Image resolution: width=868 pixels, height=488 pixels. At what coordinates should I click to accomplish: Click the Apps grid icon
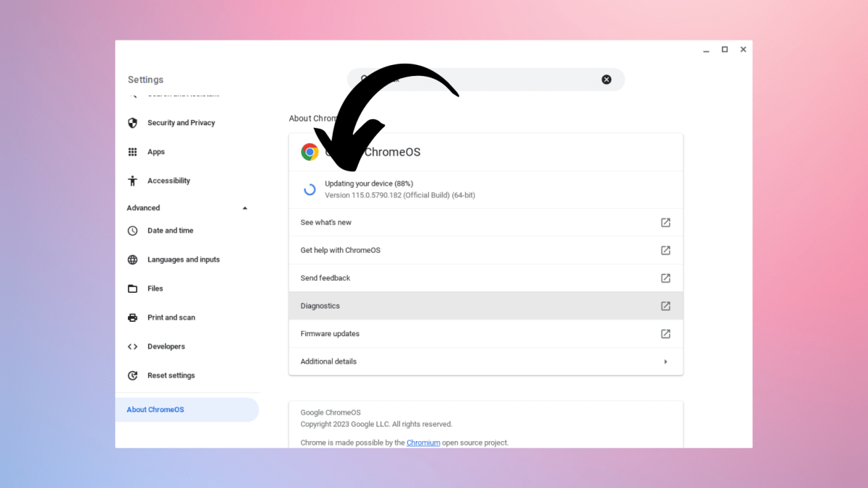coord(132,152)
